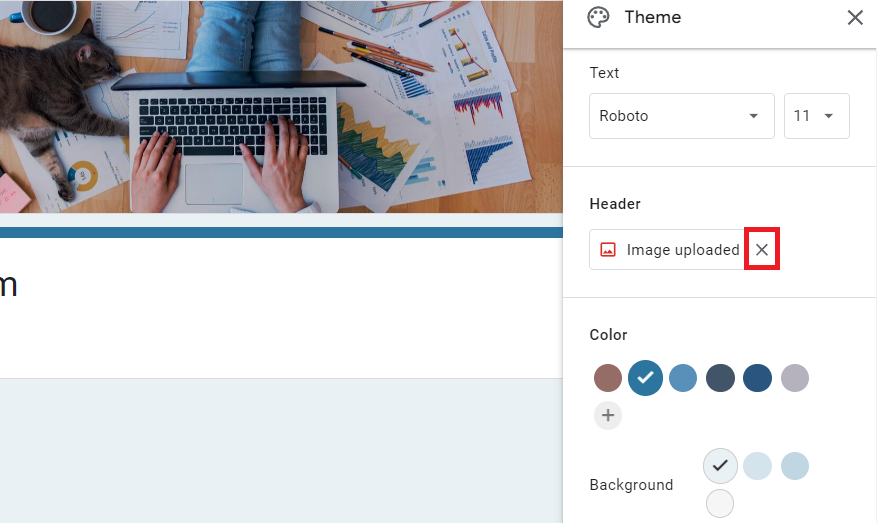The image size is (877, 523).
Task: Choose the light blue theme color
Action: 683,378
